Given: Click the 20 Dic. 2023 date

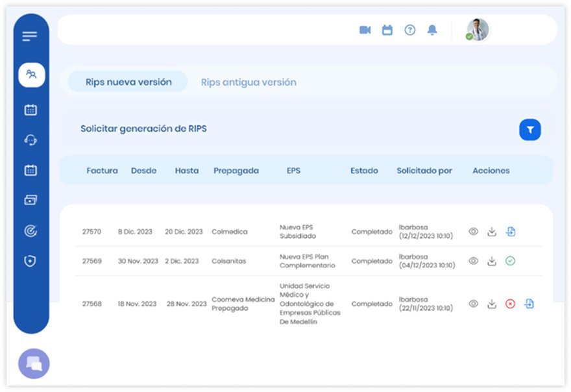Looking at the screenshot, I should click(184, 232).
